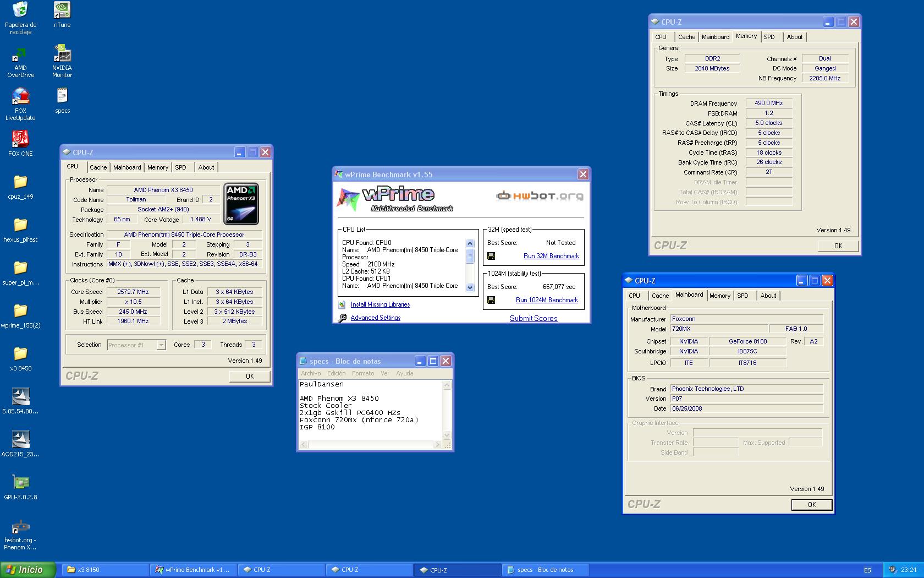This screenshot has width=924, height=578.
Task: Click the ES language indicator in taskbar
Action: [x=867, y=570]
